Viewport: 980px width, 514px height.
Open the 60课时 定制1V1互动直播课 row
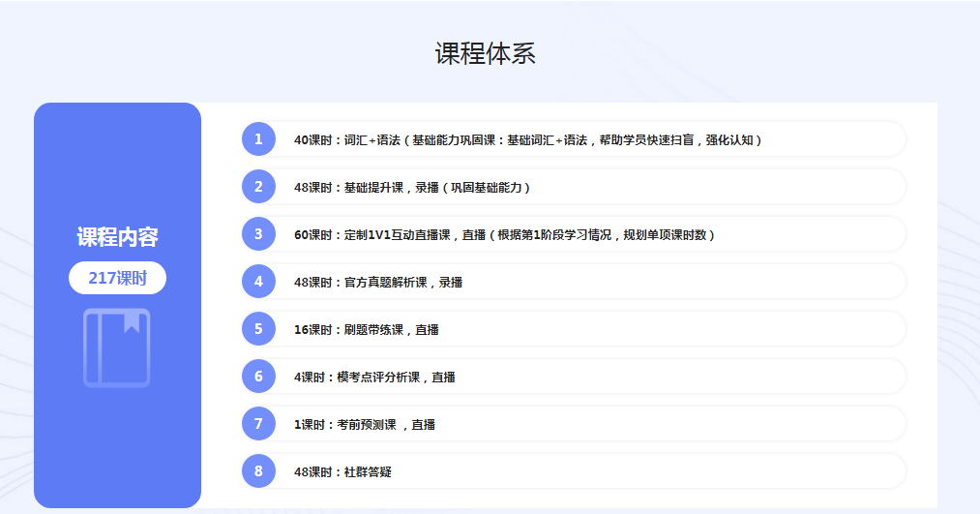[504, 234]
